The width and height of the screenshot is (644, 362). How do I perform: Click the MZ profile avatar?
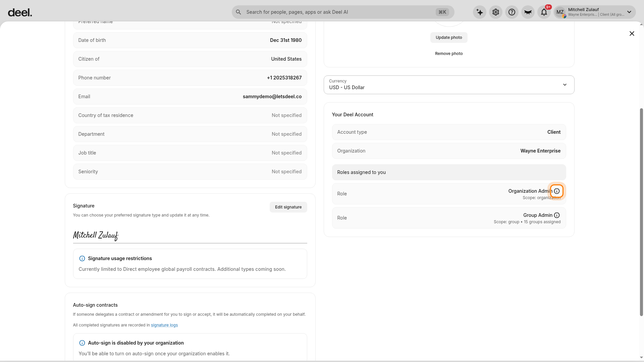coord(560,12)
